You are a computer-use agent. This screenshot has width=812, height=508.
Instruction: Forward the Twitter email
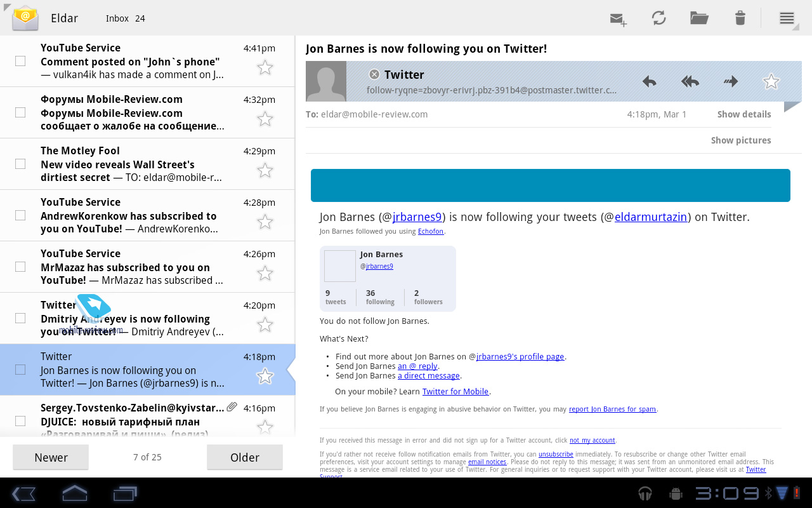(x=731, y=81)
